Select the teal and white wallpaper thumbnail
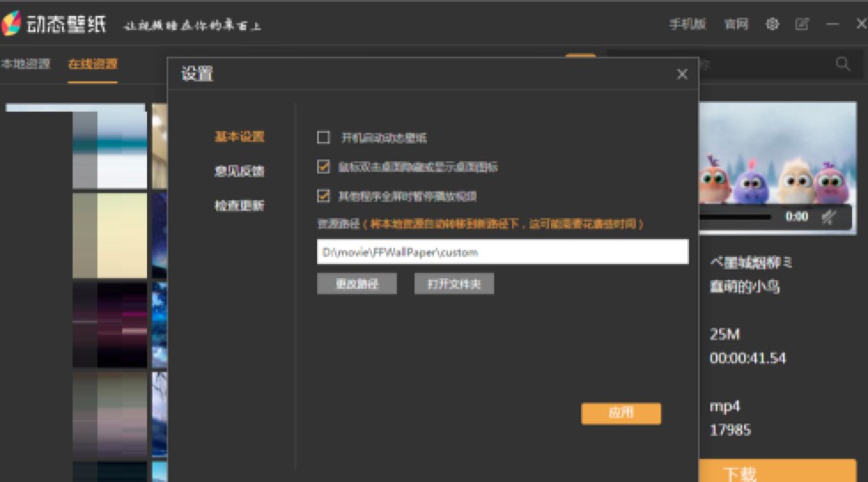The width and height of the screenshot is (868, 482). [x=110, y=147]
